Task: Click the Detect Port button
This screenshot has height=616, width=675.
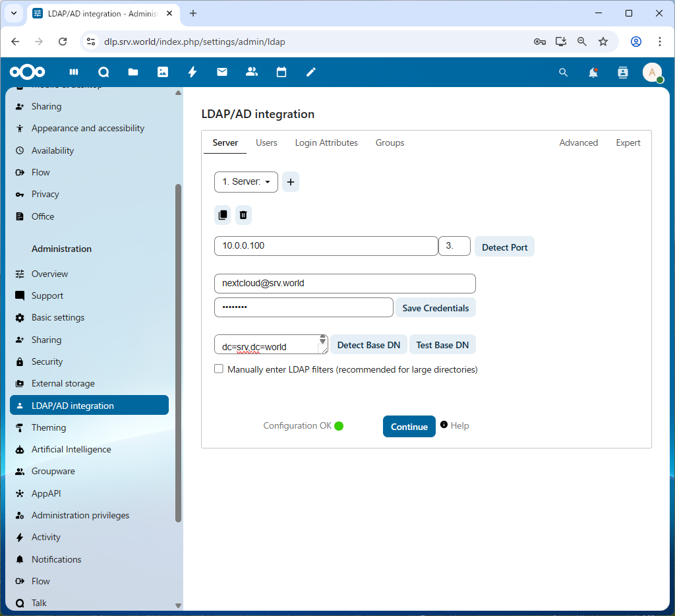Action: point(504,247)
